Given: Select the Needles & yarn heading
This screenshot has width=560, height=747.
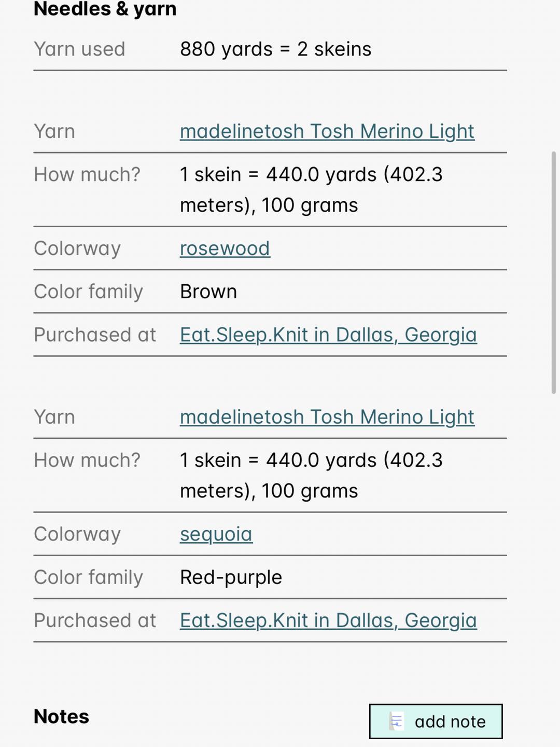Looking at the screenshot, I should pos(105,8).
